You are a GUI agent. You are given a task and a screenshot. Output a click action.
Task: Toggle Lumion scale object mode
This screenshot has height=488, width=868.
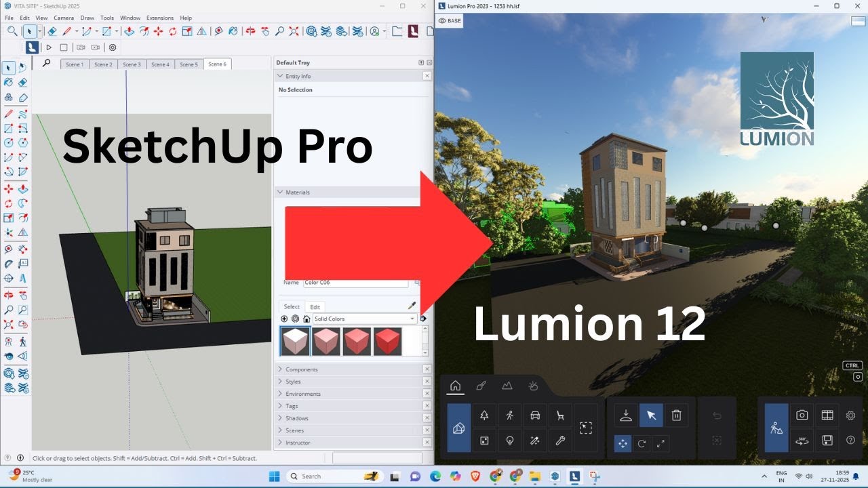660,444
